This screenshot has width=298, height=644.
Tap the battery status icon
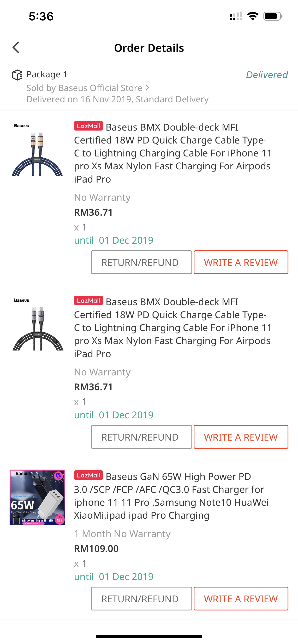click(273, 17)
